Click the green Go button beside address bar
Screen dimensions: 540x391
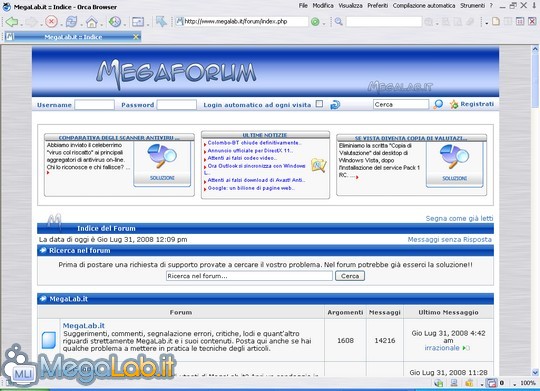[315, 22]
